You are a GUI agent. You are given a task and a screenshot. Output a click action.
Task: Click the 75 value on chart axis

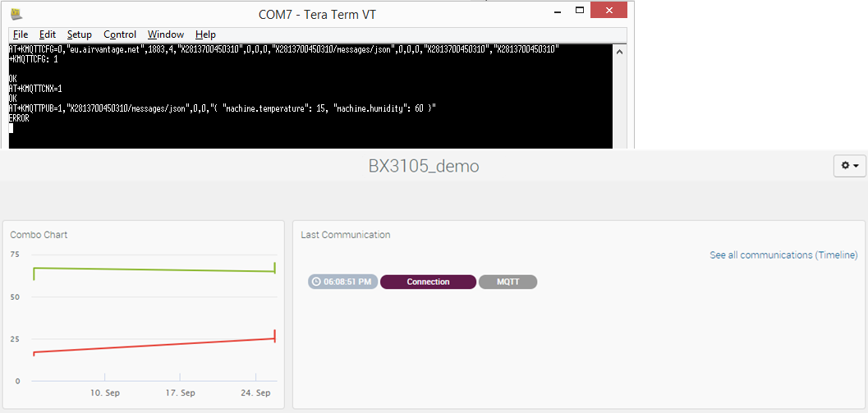click(15, 255)
